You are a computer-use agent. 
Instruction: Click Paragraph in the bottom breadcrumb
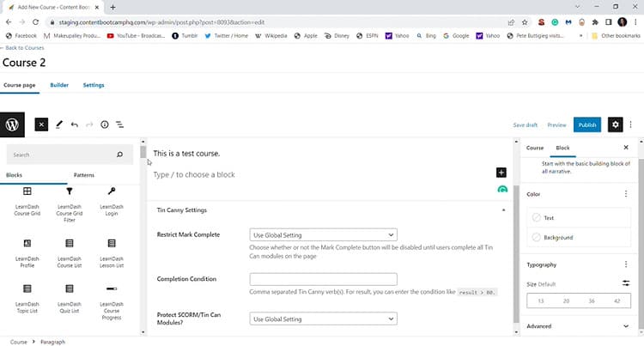pos(52,342)
